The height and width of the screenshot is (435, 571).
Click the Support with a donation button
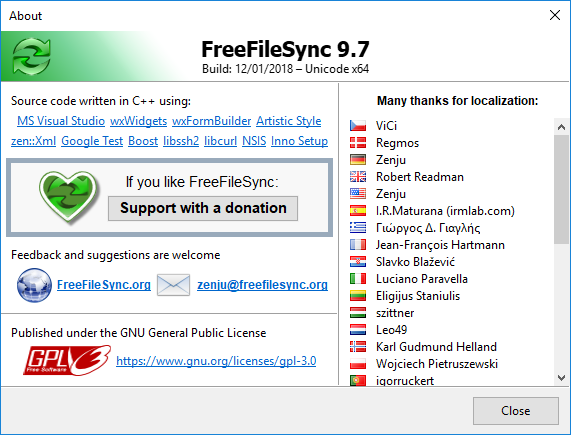pos(203,208)
